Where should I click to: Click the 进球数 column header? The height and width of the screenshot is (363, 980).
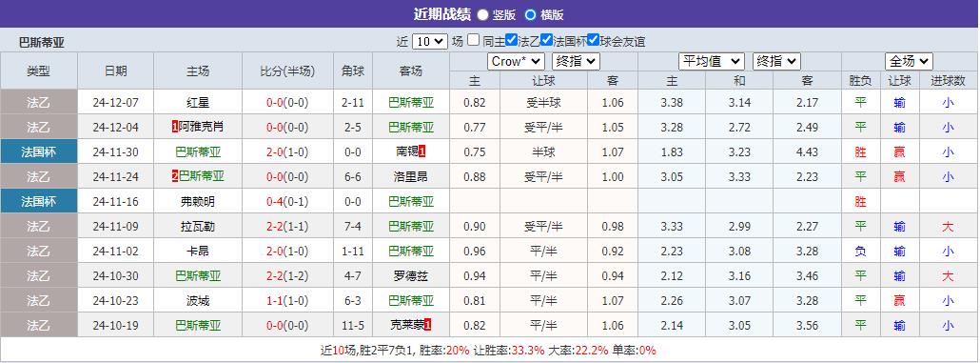[948, 80]
